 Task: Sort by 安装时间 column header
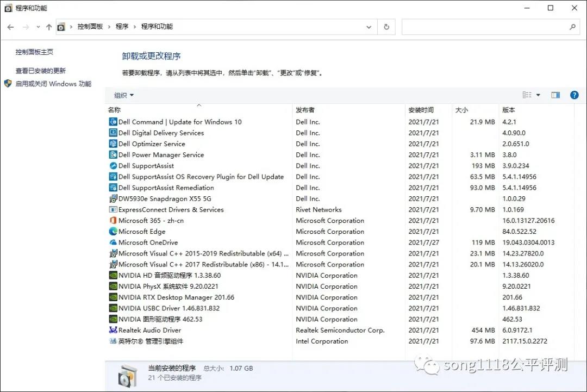pyautogui.click(x=421, y=110)
